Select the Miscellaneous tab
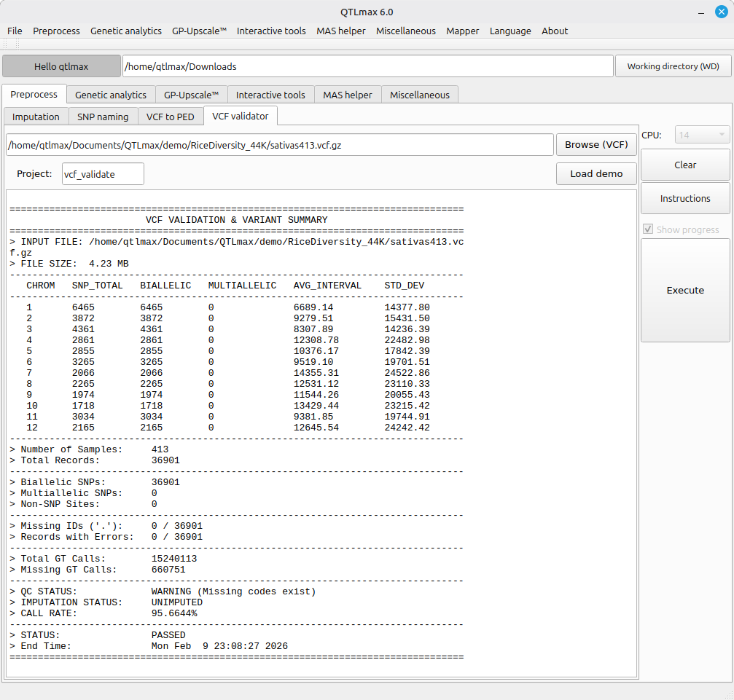Viewport: 734px width, 700px height. pyautogui.click(x=420, y=95)
